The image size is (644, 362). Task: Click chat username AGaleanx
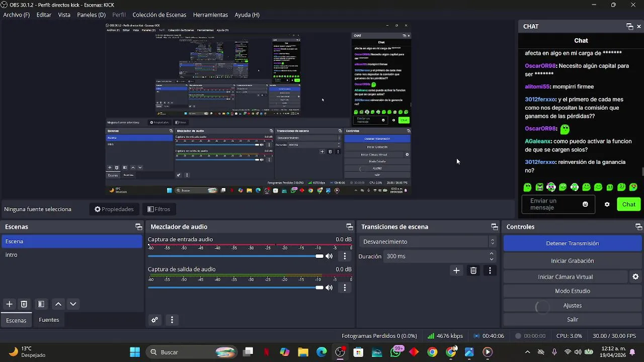click(538, 141)
